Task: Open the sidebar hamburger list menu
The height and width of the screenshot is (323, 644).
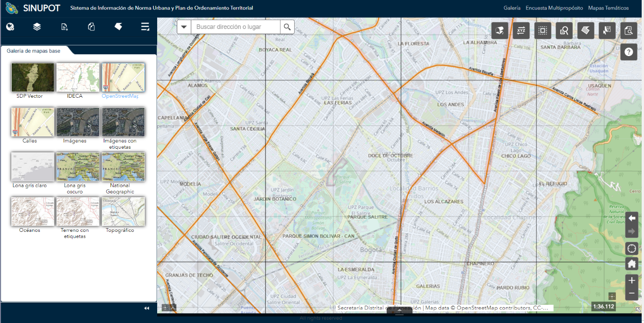Action: pos(145,27)
